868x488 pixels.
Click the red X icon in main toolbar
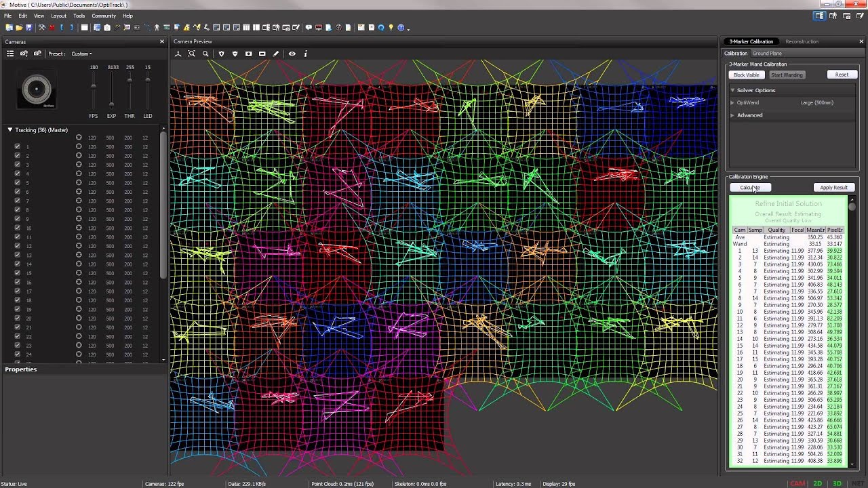(52, 28)
